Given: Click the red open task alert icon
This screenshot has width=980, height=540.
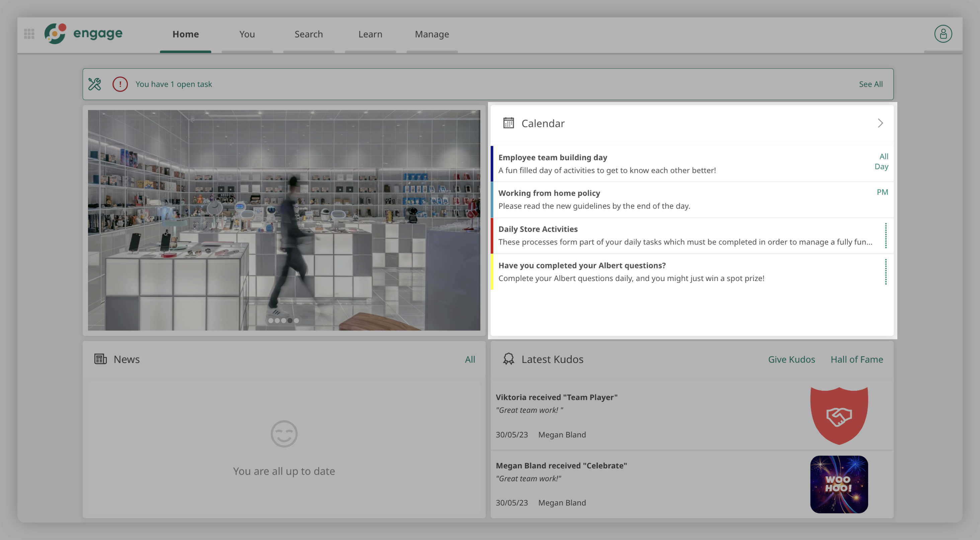Looking at the screenshot, I should point(120,84).
